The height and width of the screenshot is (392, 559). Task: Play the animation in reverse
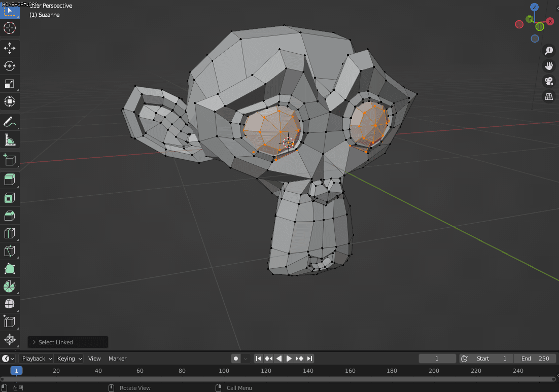point(279,359)
